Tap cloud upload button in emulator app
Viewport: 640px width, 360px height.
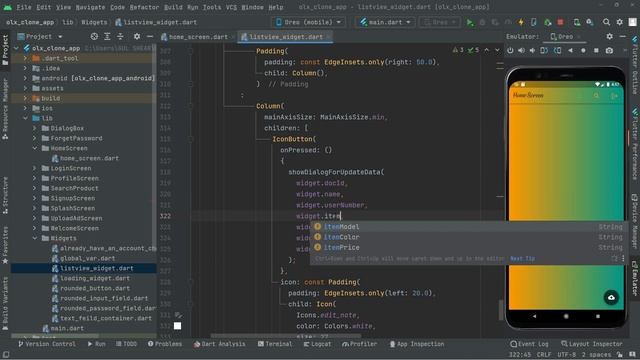[x=611, y=297]
